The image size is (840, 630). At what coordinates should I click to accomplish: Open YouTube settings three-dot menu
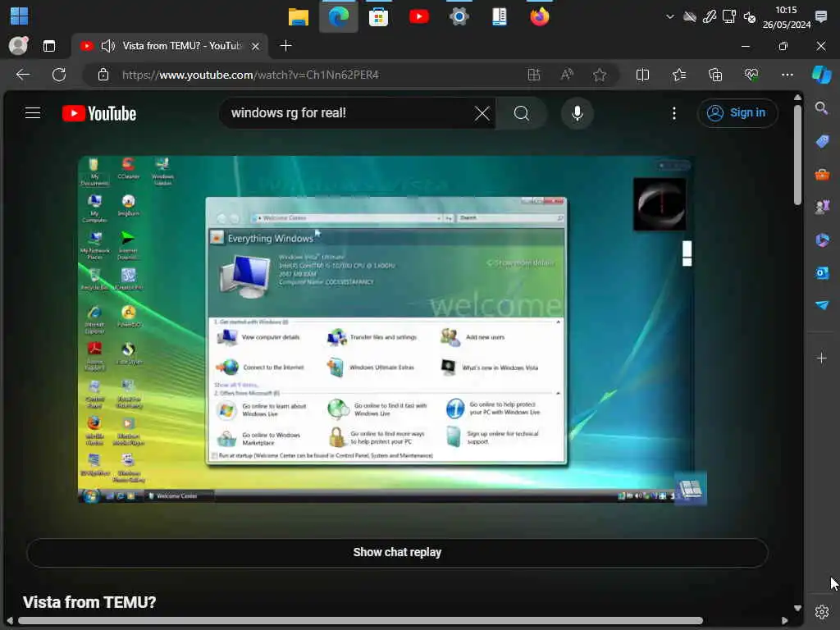click(674, 113)
